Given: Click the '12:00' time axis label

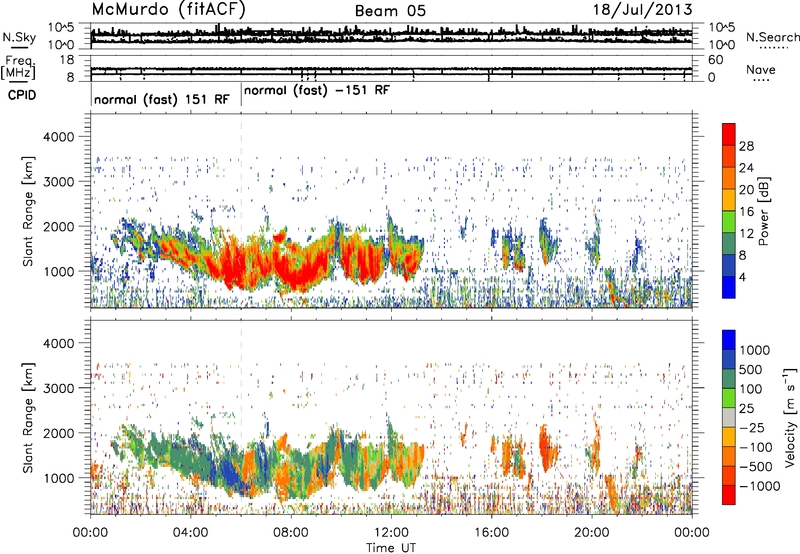Looking at the screenshot, I should click(x=391, y=533).
